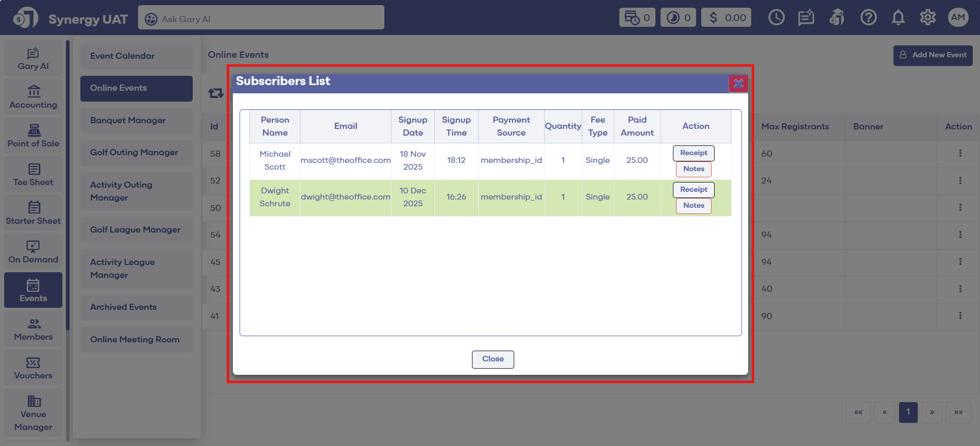The image size is (980, 446).
Task: Click the Ask Gary AI search field
Action: click(261, 19)
